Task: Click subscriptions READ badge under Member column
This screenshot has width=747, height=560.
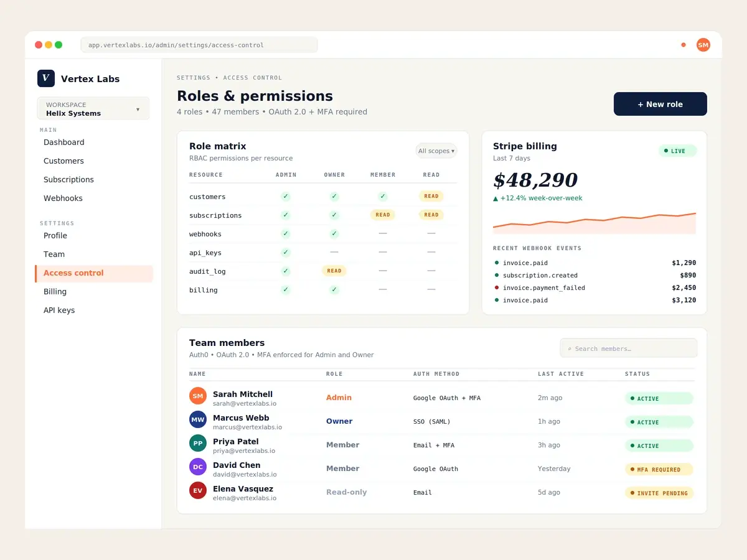Action: click(383, 215)
